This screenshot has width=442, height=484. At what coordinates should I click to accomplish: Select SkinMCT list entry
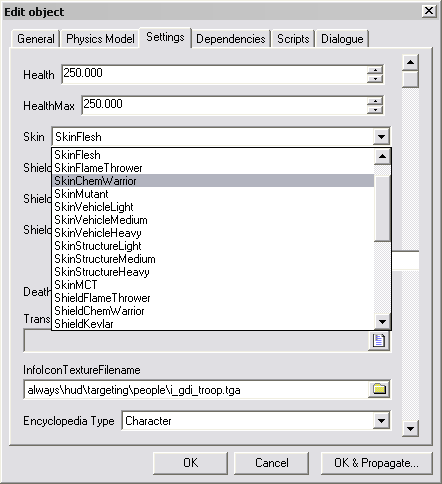(x=76, y=285)
